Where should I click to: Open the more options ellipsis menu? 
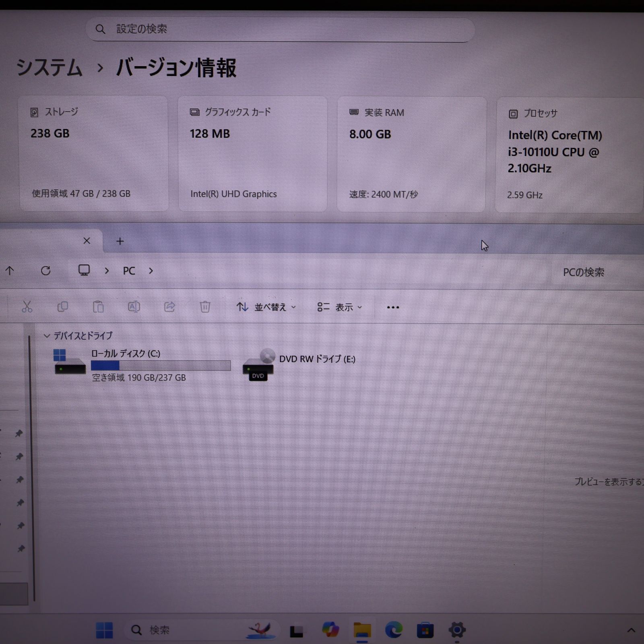click(x=393, y=308)
